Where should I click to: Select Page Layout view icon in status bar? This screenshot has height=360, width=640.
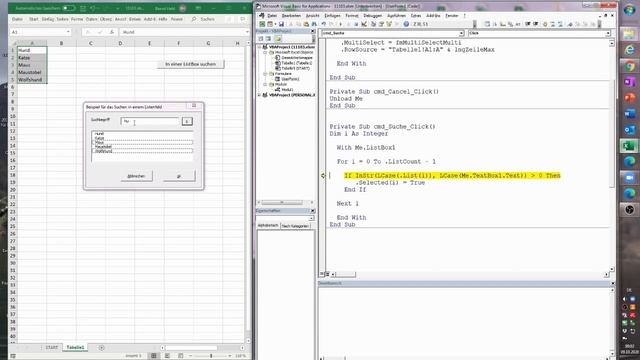click(167, 356)
